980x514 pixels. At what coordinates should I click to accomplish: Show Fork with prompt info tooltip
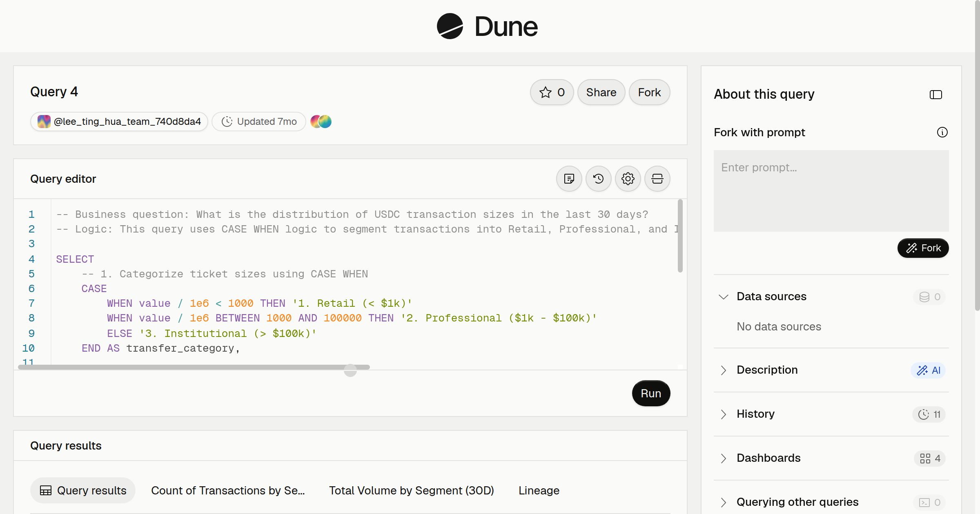942,132
